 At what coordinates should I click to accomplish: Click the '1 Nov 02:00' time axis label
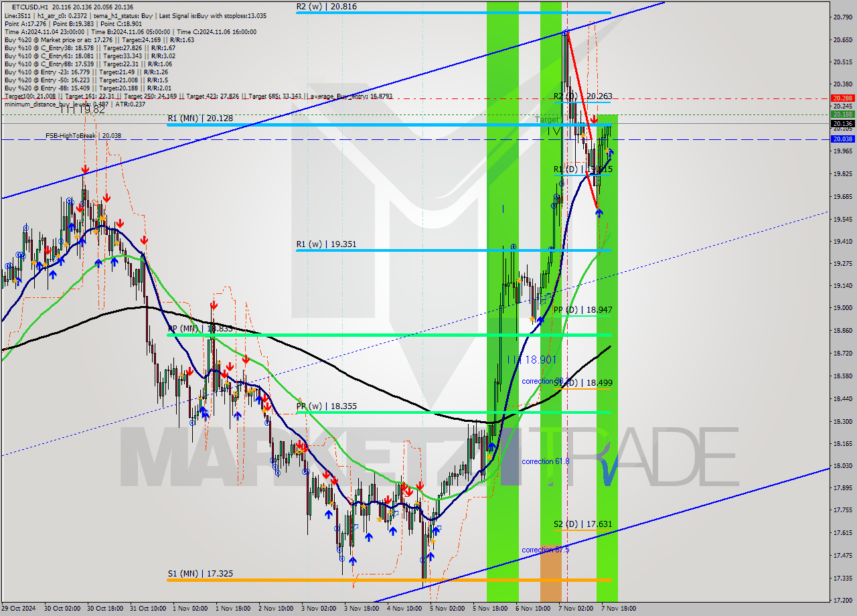tap(189, 609)
